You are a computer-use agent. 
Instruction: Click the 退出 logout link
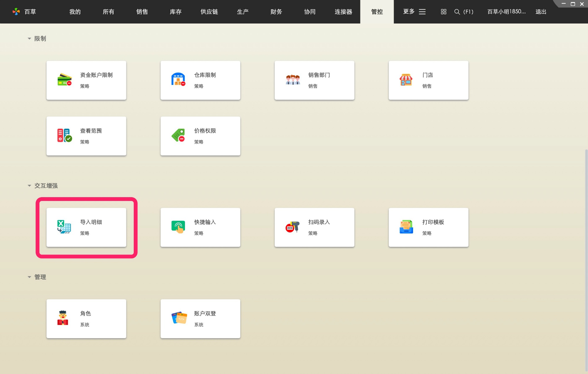tap(541, 12)
